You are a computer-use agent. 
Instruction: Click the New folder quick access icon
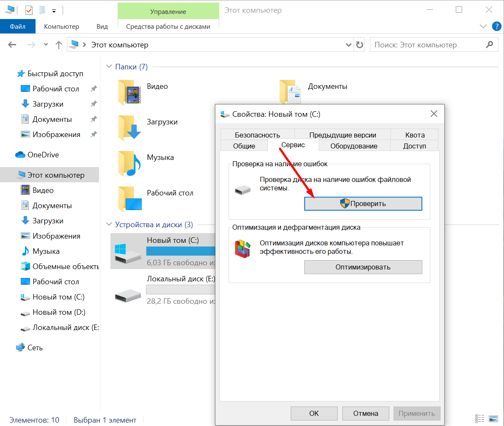42,10
